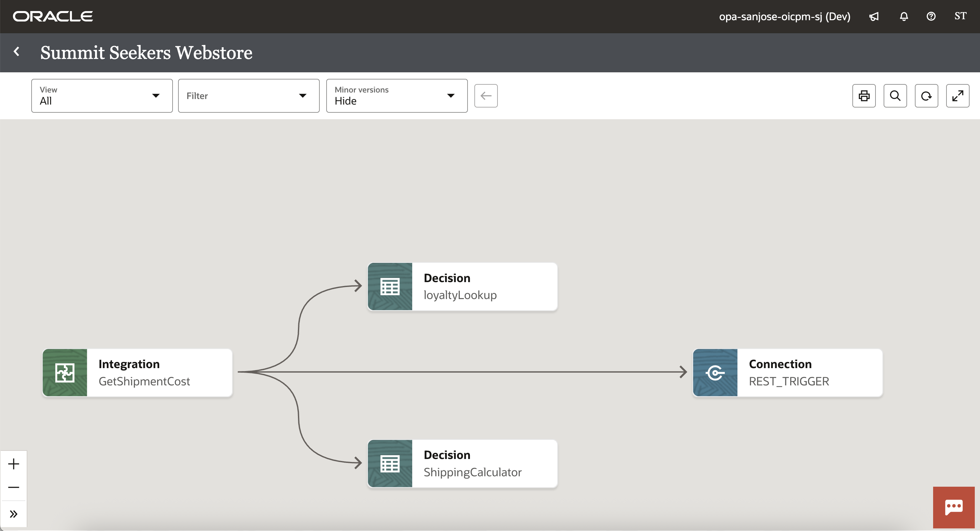
Task: Open the notifications bell
Action: pos(903,17)
